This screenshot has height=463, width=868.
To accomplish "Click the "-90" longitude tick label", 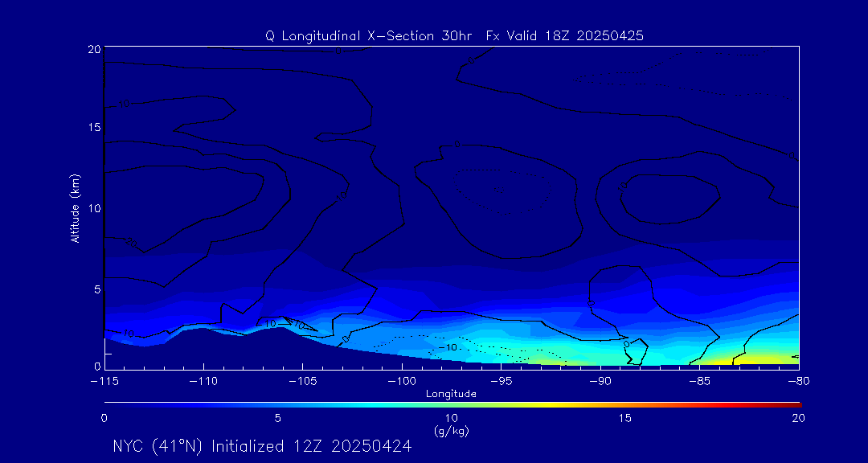I will point(600,382).
